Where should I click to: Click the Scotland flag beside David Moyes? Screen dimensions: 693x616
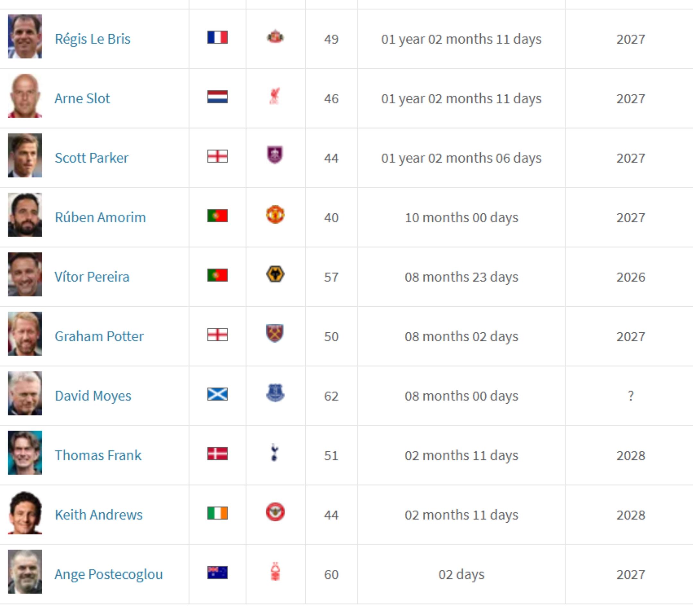coord(217,394)
